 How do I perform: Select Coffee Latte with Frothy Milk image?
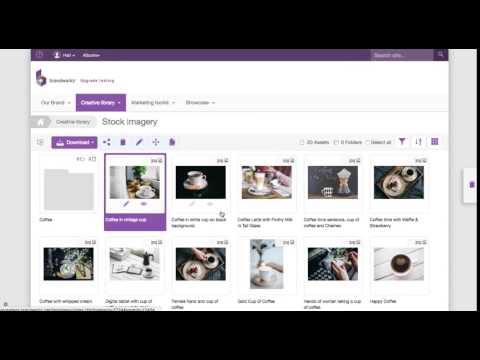coord(267,182)
